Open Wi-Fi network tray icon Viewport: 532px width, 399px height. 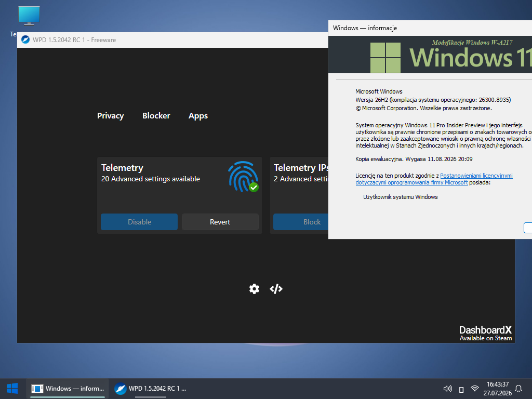point(475,389)
